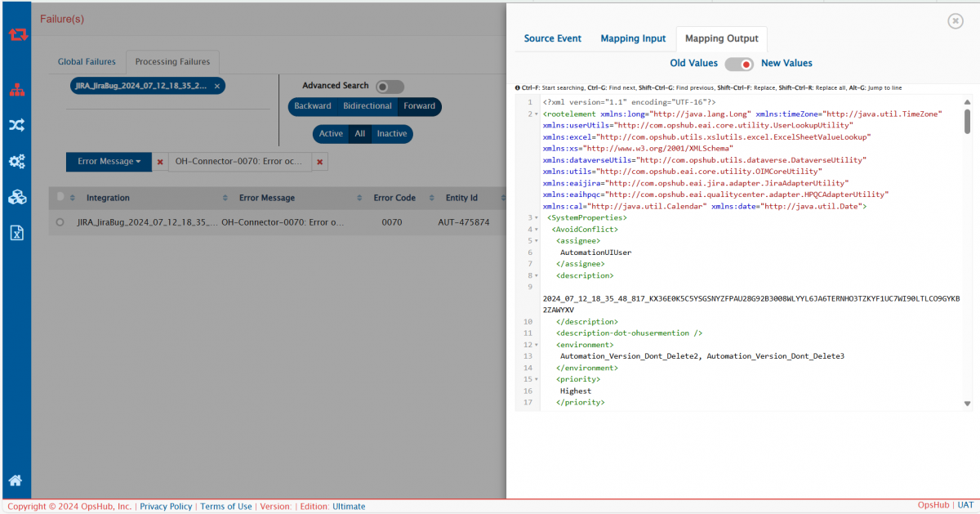Click the XML editor vertical scrollbar

[x=967, y=123]
